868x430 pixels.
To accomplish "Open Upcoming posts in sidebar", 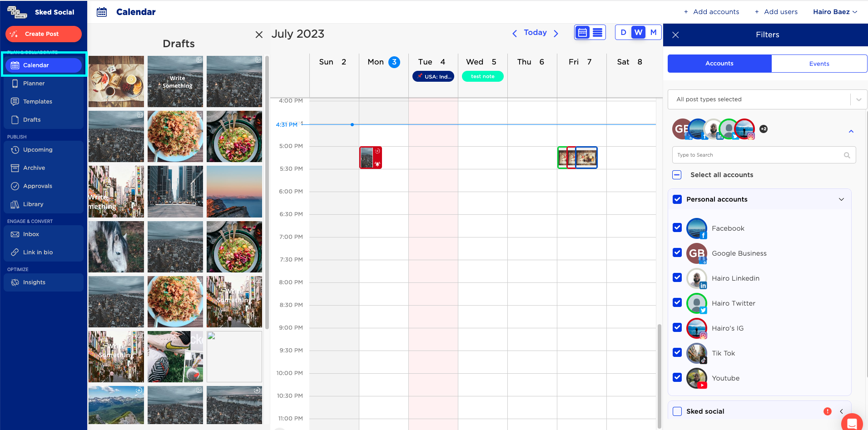I will (x=44, y=150).
